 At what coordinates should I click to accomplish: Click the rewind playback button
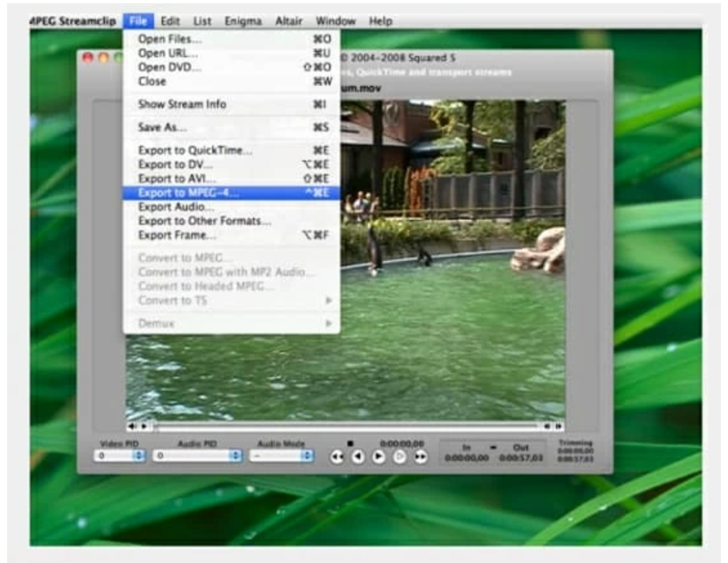click(337, 457)
